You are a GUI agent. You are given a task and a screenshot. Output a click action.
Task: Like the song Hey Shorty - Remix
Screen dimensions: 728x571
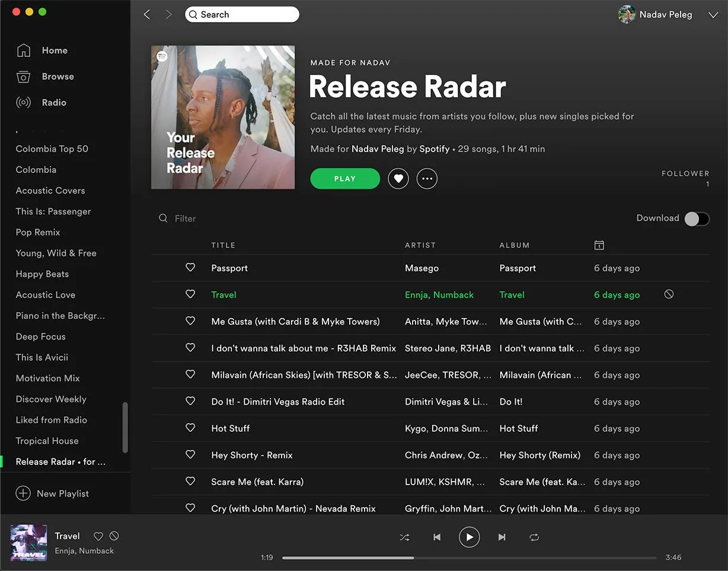(x=190, y=455)
